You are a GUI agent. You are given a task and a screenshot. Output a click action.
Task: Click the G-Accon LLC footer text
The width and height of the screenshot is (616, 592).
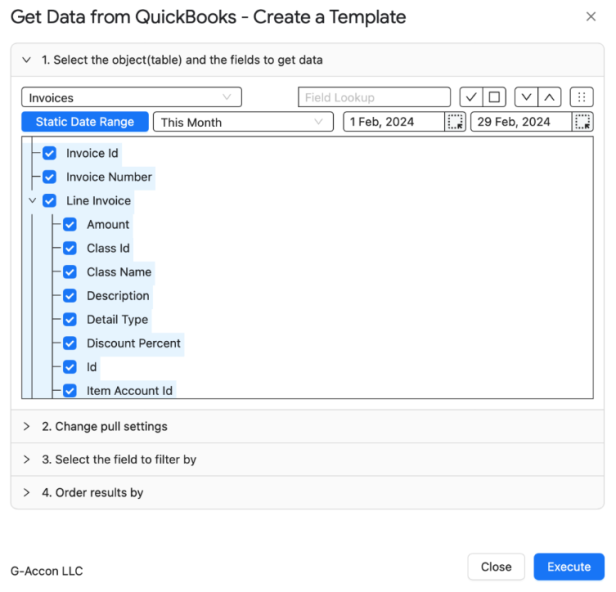(x=47, y=570)
